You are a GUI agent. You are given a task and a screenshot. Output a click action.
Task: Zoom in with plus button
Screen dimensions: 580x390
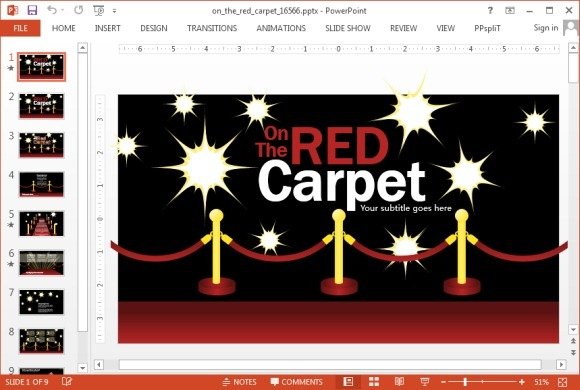tap(522, 382)
